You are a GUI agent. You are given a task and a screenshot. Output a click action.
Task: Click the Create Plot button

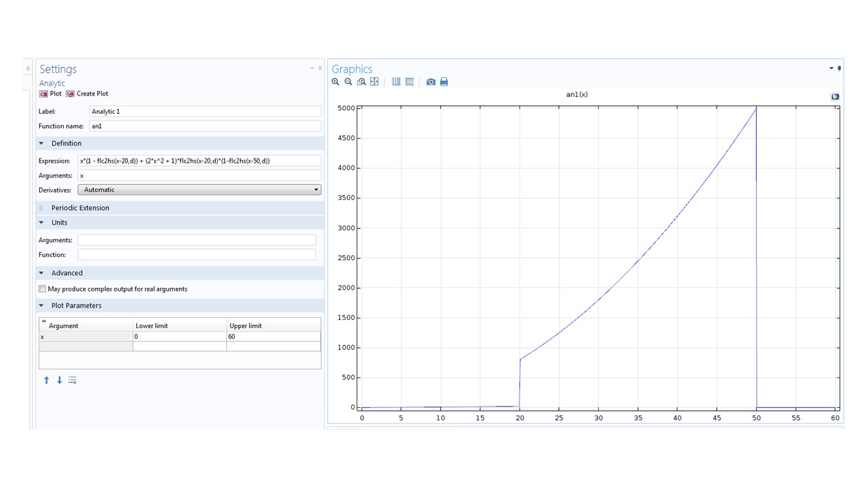coord(87,94)
